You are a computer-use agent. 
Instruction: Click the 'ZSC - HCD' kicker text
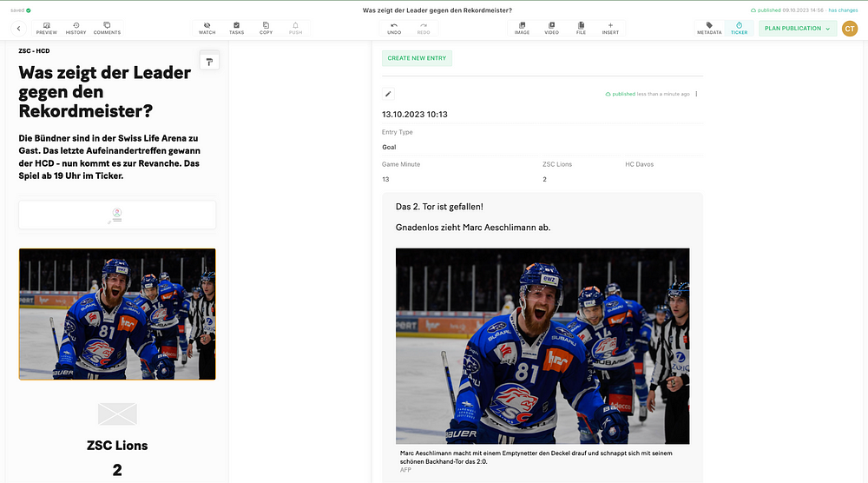[x=35, y=51]
